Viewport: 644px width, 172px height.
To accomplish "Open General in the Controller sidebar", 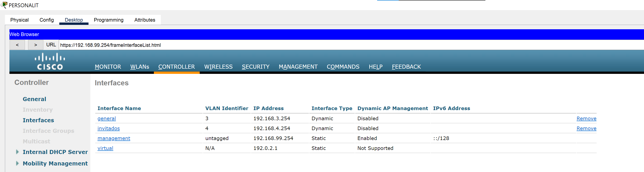I will (x=35, y=99).
